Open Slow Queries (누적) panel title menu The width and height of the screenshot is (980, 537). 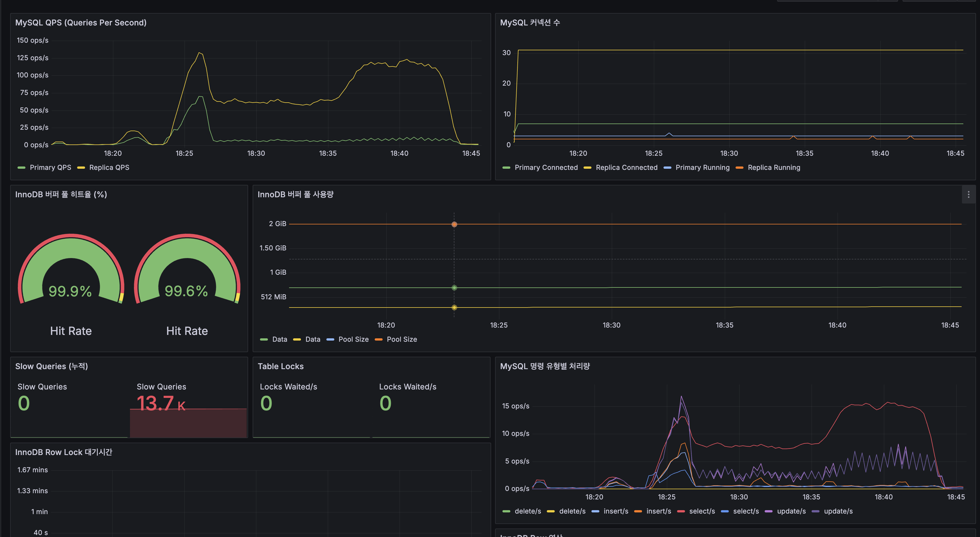[51, 366]
